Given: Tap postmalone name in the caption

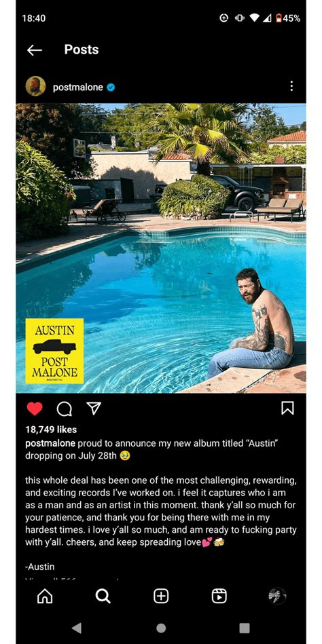Looking at the screenshot, I should click(50, 443).
